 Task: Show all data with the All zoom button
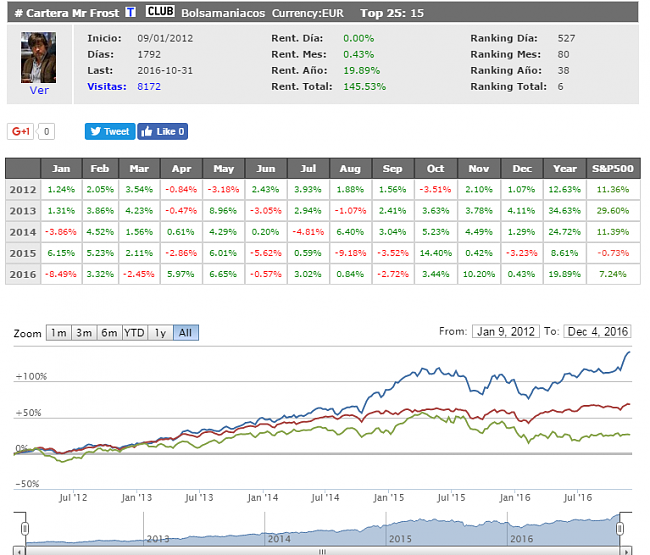coord(184,333)
